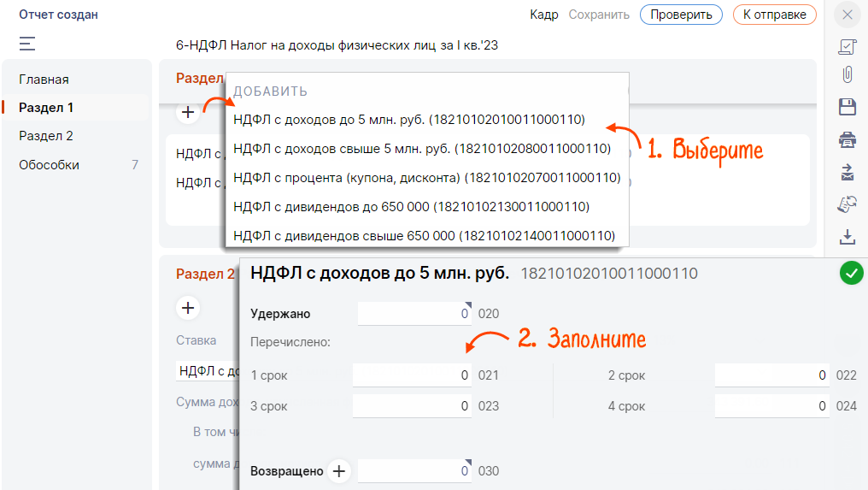
Task: Click the printer icon
Action: tap(847, 139)
